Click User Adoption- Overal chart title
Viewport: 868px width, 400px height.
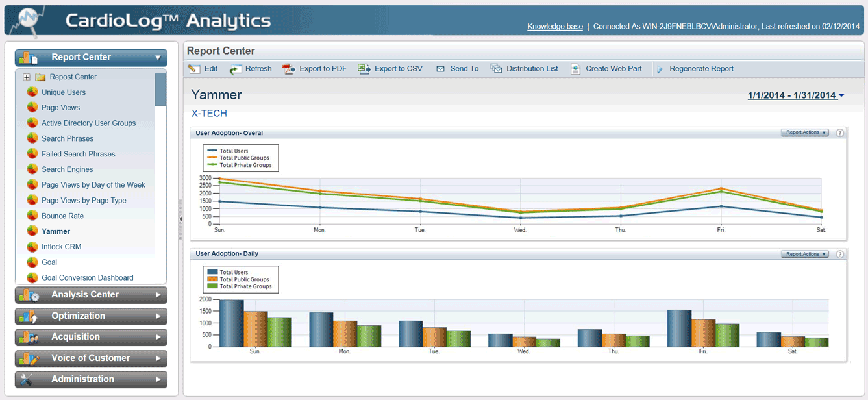229,133
